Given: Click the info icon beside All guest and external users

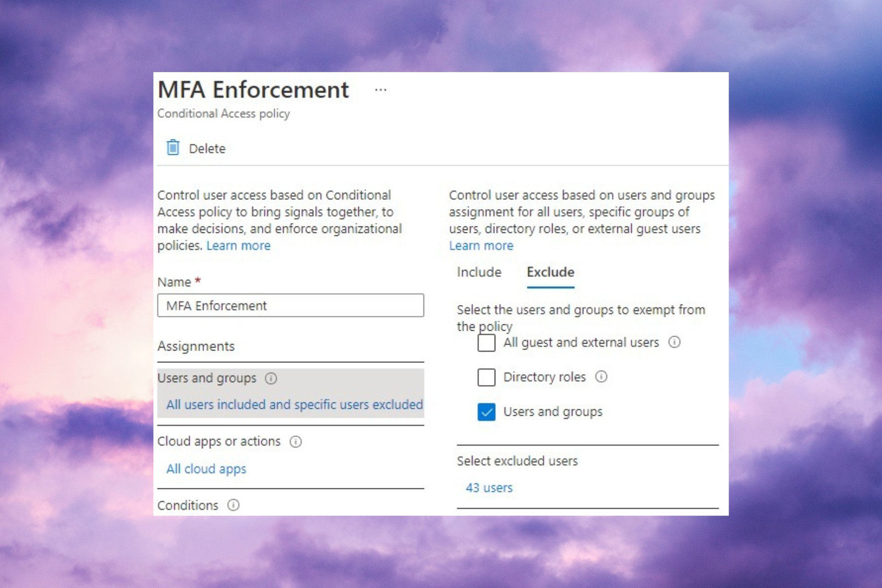Looking at the screenshot, I should point(674,342).
